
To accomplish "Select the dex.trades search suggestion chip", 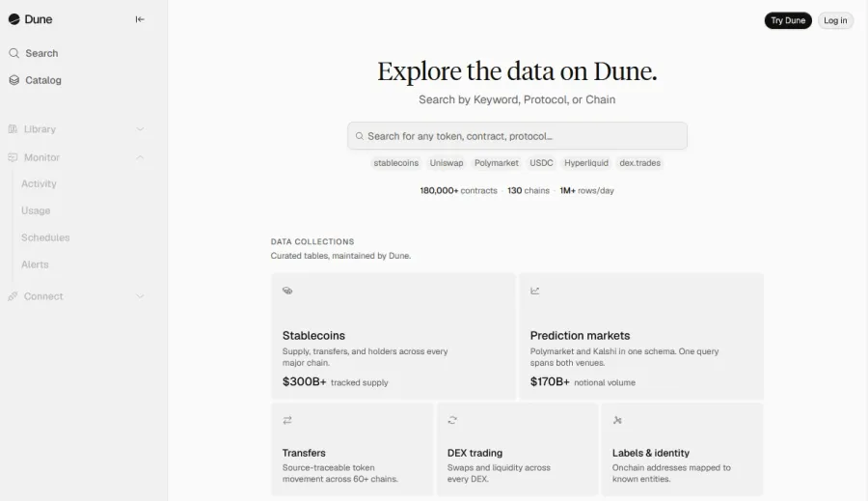I will (640, 163).
